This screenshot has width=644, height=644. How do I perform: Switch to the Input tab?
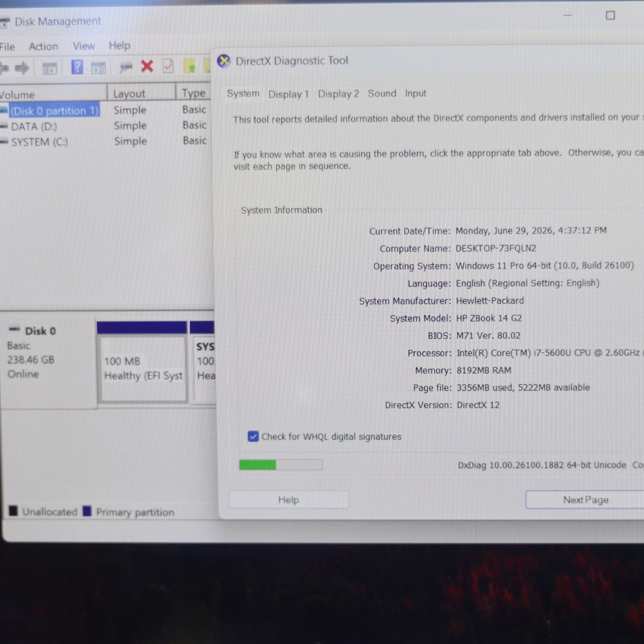click(416, 94)
